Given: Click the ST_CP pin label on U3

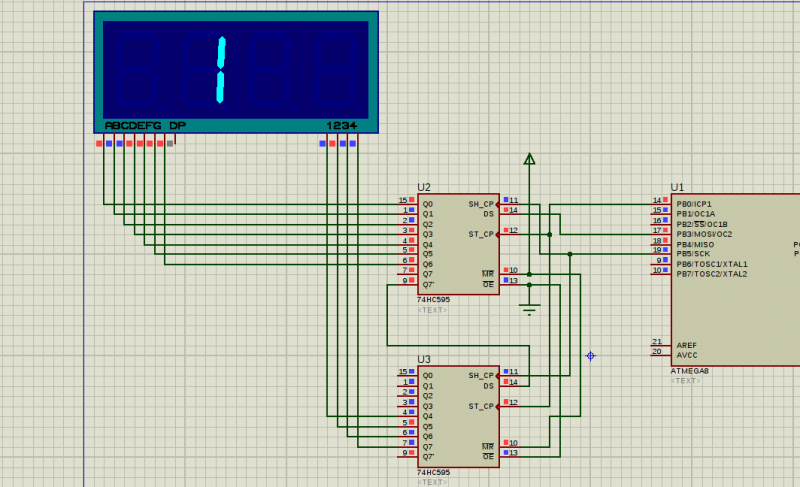Looking at the screenshot, I should 481,406.
